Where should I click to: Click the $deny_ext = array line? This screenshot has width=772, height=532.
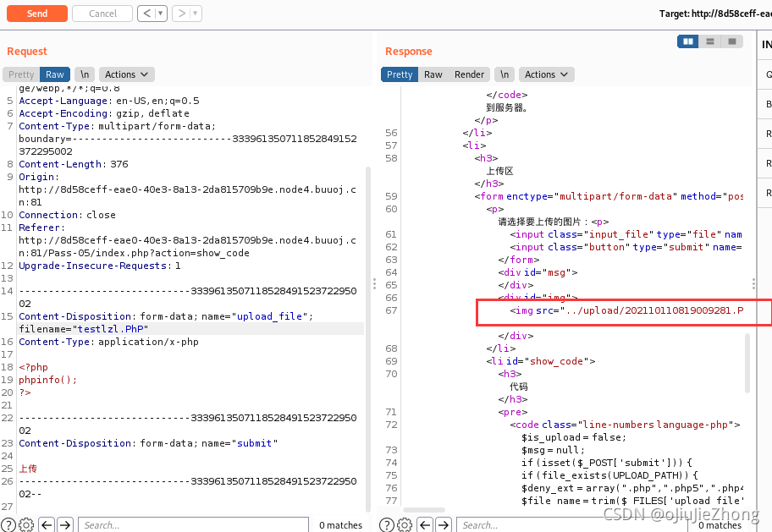click(x=632, y=488)
